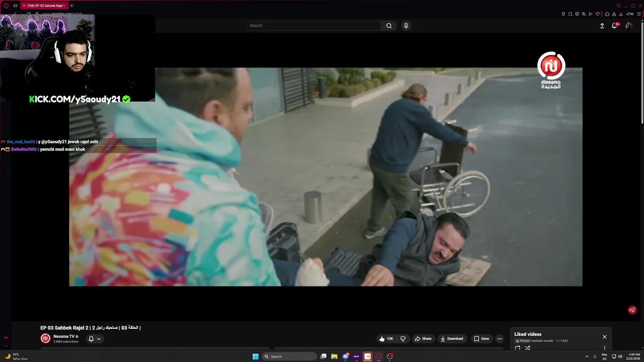Viewport: 644px width, 362px height.
Task: Like the video with thumbs up
Action: [x=386, y=339]
